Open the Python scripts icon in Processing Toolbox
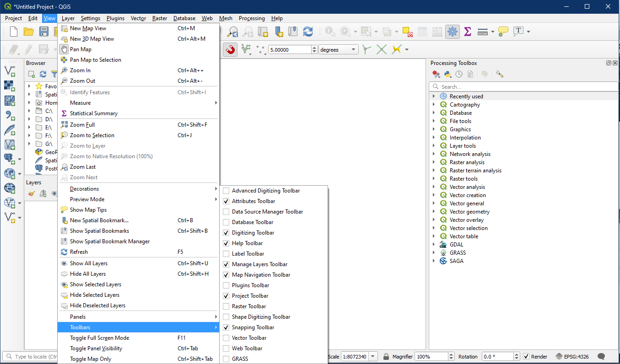Image resolution: width=620 pixels, height=364 pixels. pos(447,74)
